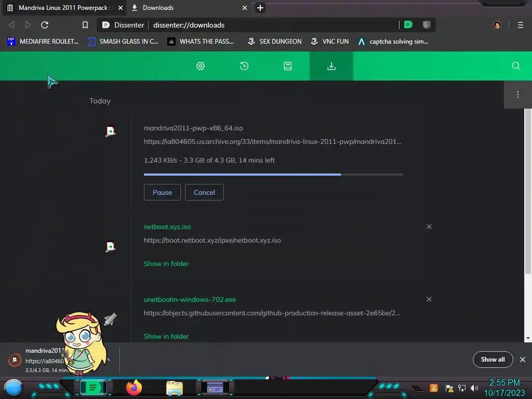The image size is (532, 399).
Task: Show unetbootin-windows-702.exe in folder
Action: click(166, 336)
